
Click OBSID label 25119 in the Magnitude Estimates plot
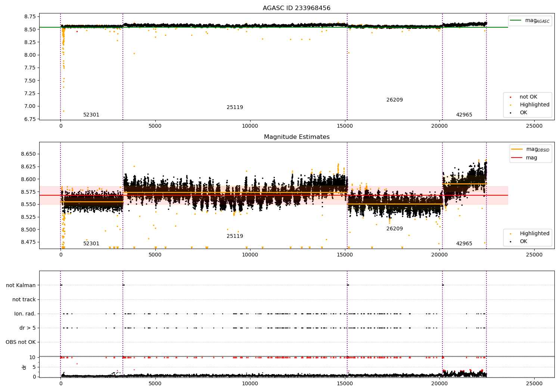point(235,236)
